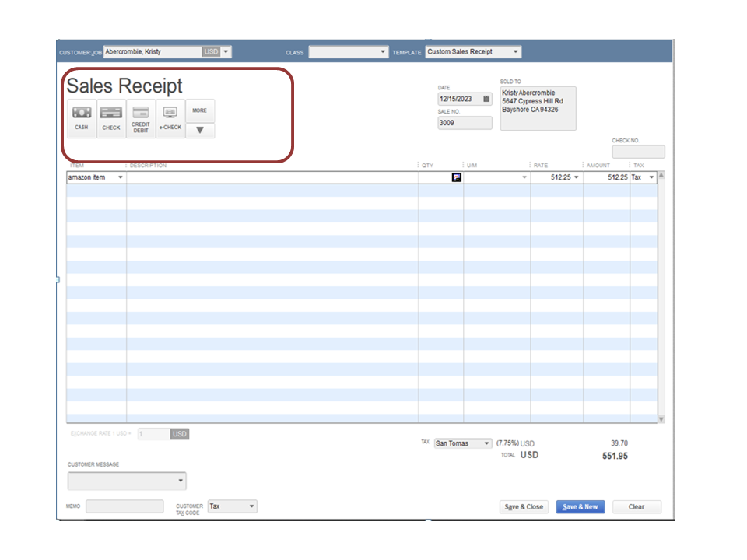Click the Amount cell showing 512.25
The height and width of the screenshot is (560, 747).
tap(606, 177)
